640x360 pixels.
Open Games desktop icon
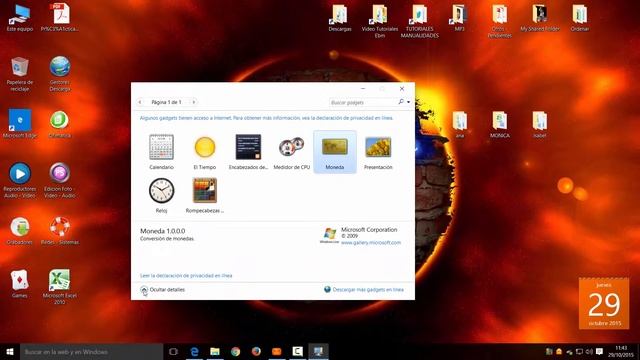(20, 284)
